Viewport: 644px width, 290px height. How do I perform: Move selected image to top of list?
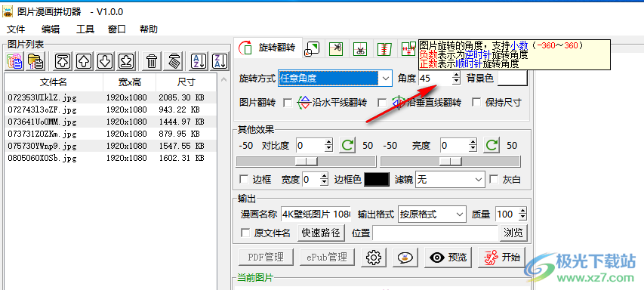point(63,61)
